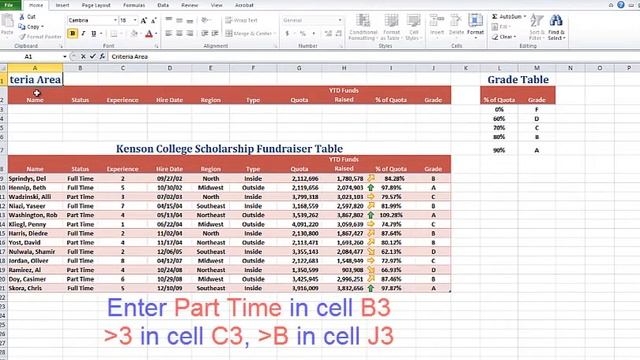Click Increase Decimal icon
The height and width of the screenshot is (360, 640).
coord(328,33)
